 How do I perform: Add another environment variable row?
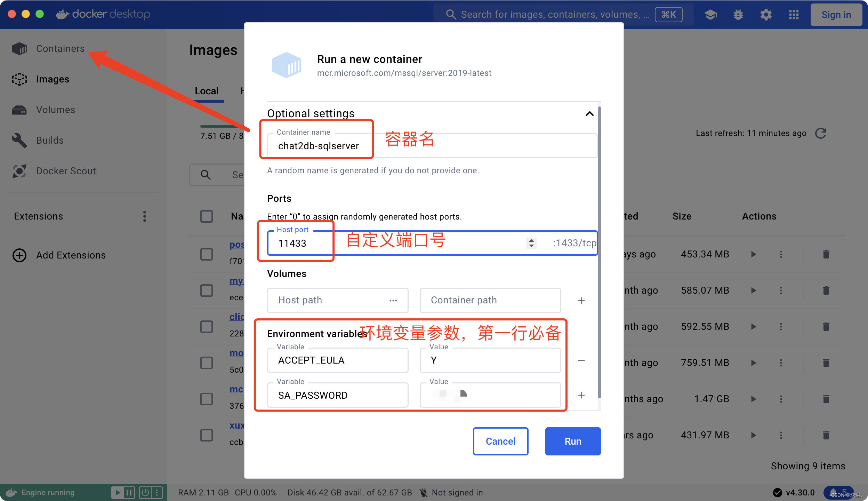(x=581, y=395)
